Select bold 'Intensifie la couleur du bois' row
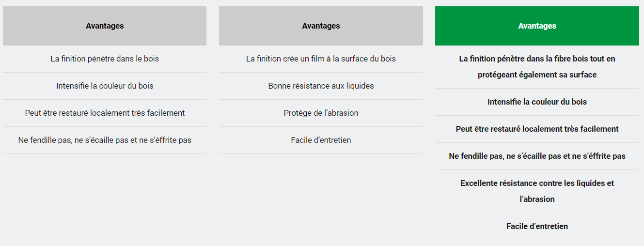Image resolution: width=644 pixels, height=246 pixels. click(537, 102)
